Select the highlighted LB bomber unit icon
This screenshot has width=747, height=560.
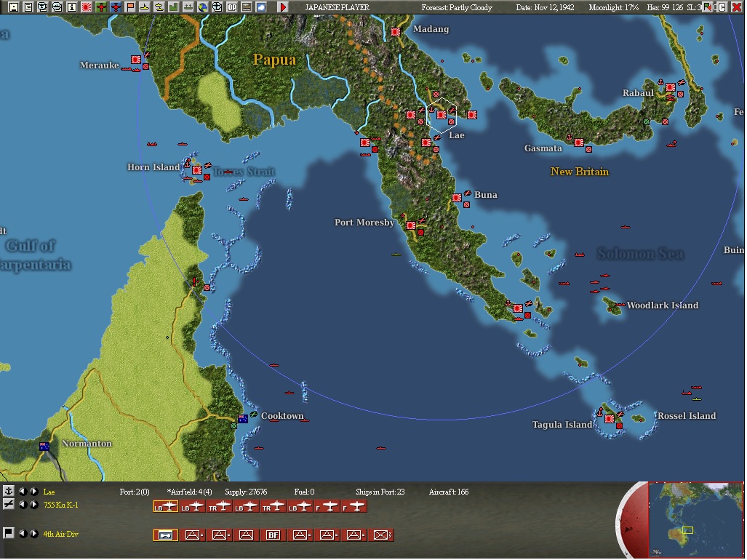coord(166,507)
